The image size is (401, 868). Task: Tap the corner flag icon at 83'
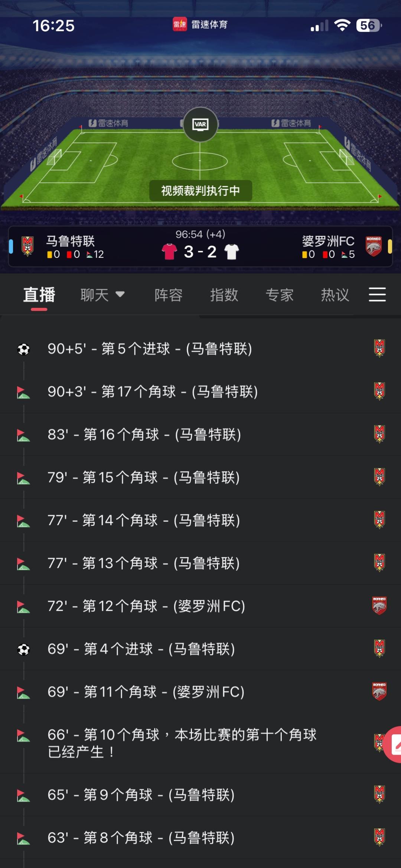pyautogui.click(x=23, y=435)
